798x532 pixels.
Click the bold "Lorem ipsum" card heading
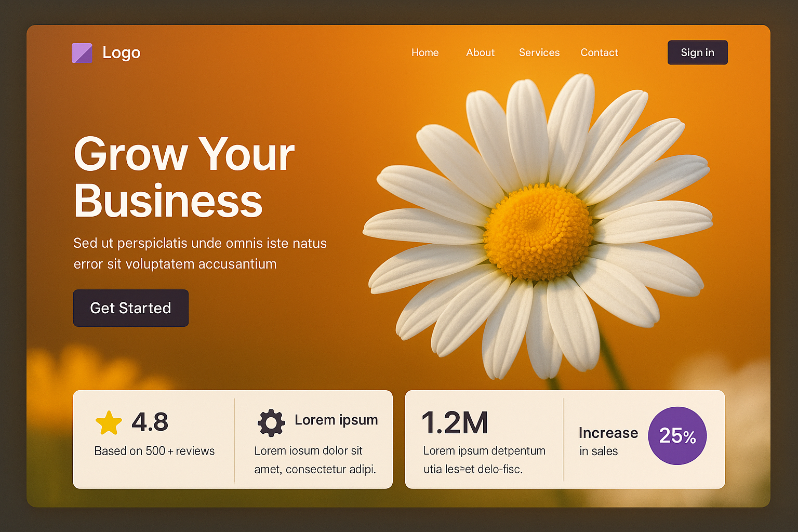(336, 420)
